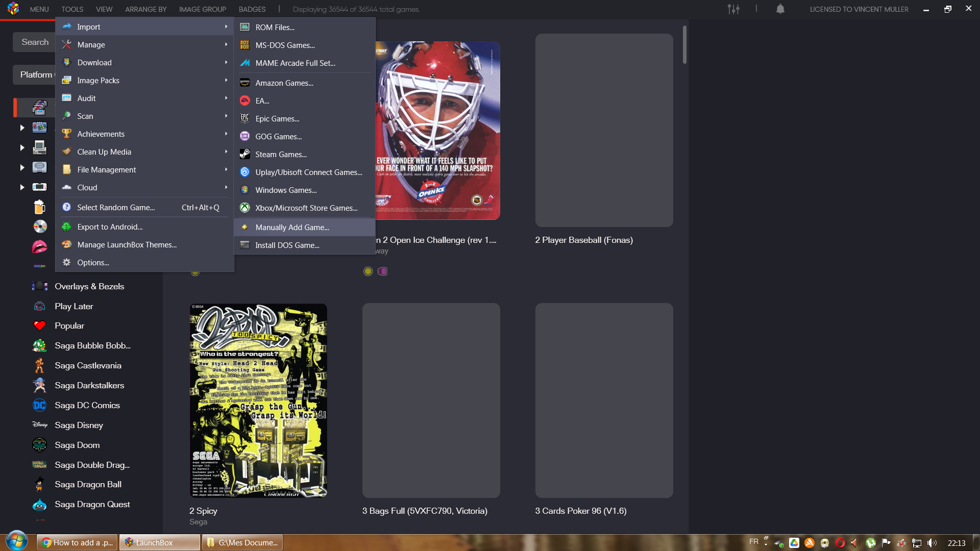Click the Steam logo icon
980x551 pixels.
coord(245,154)
